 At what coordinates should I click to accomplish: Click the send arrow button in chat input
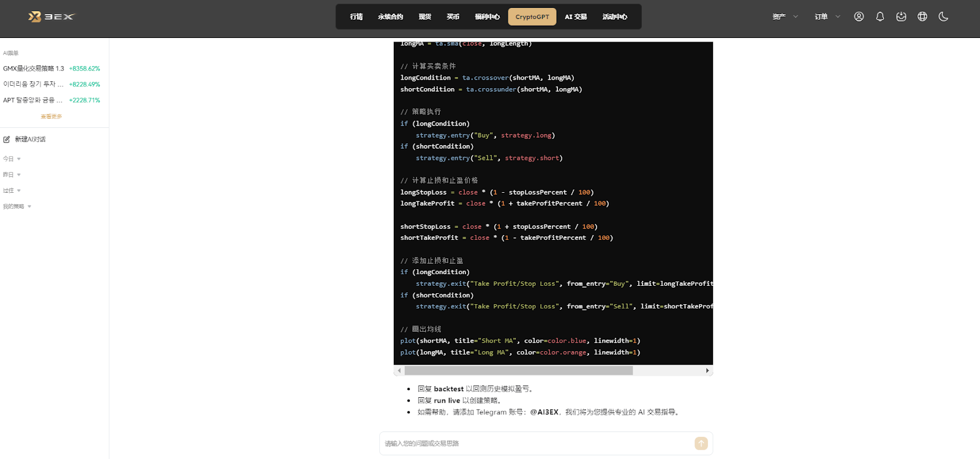[x=701, y=443]
